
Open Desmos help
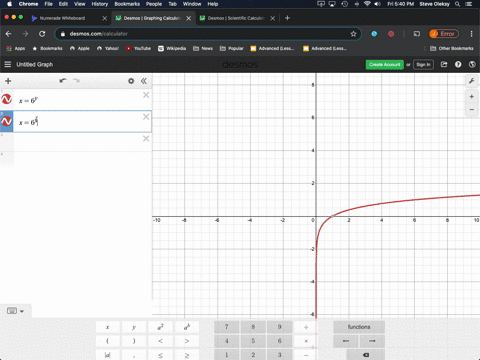click(x=458, y=64)
